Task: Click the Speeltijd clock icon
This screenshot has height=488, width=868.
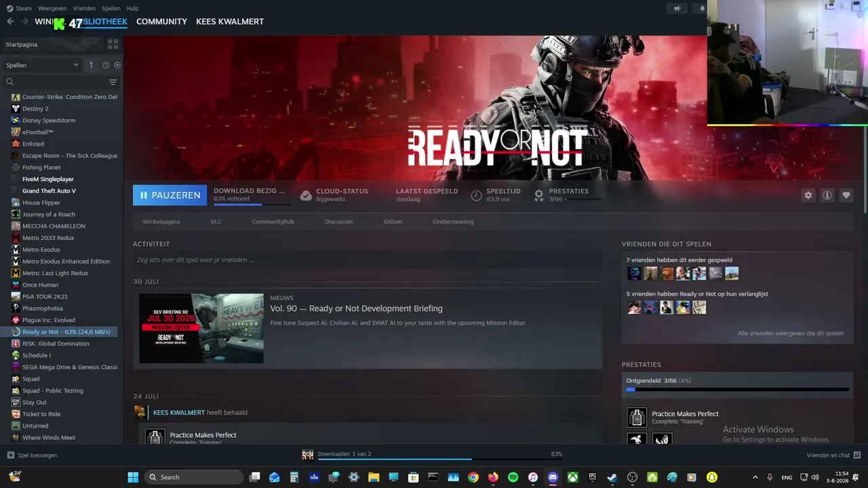Action: point(476,195)
